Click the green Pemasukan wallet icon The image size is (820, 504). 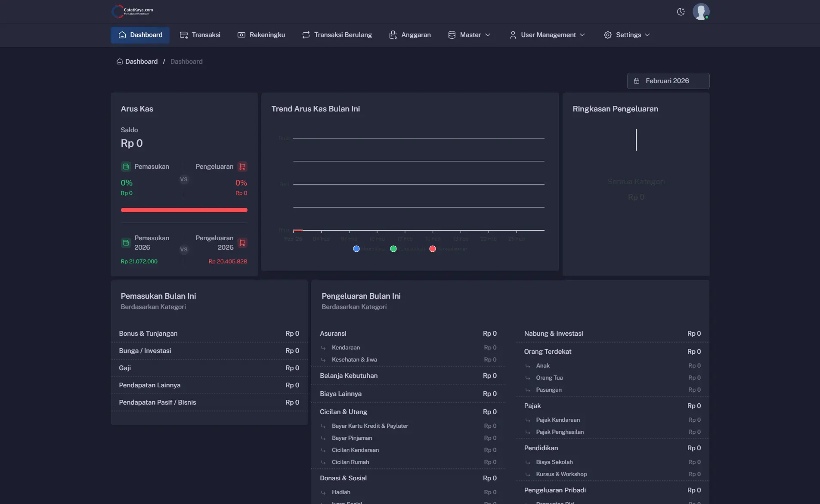coord(126,167)
